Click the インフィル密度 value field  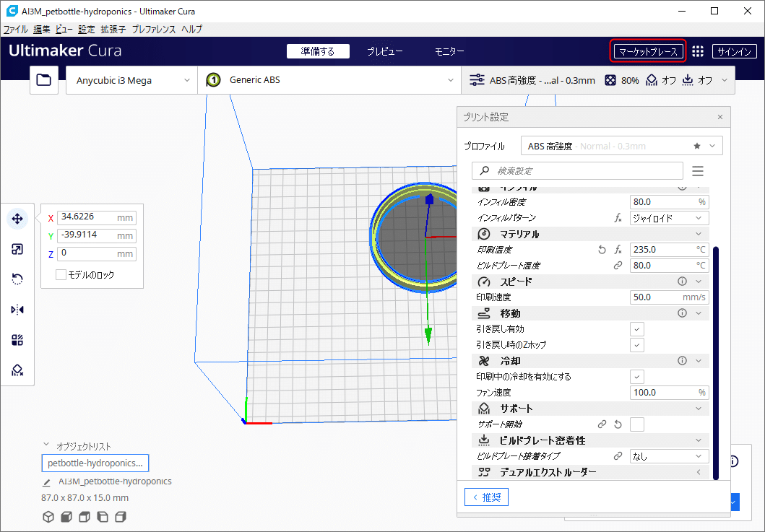click(x=670, y=202)
